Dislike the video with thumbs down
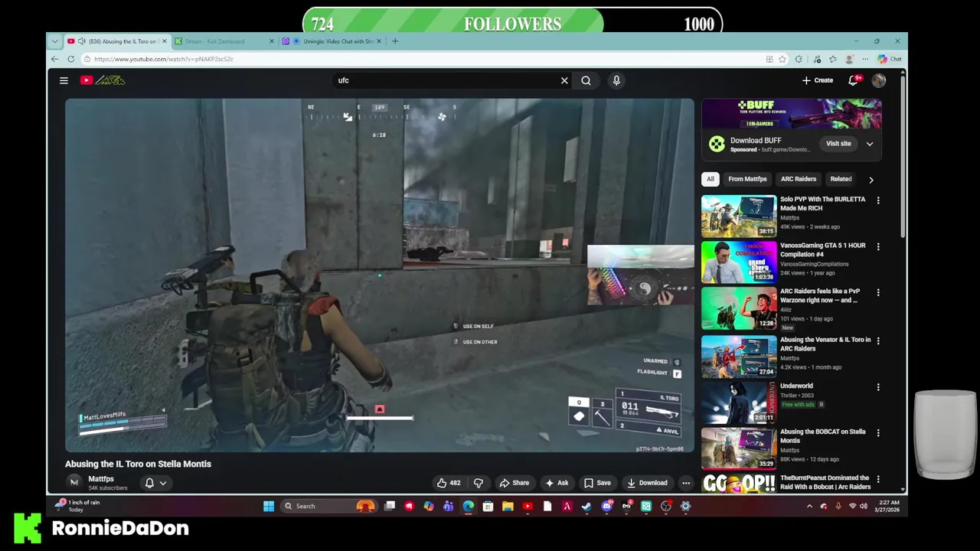The width and height of the screenshot is (980, 551). coord(479,483)
